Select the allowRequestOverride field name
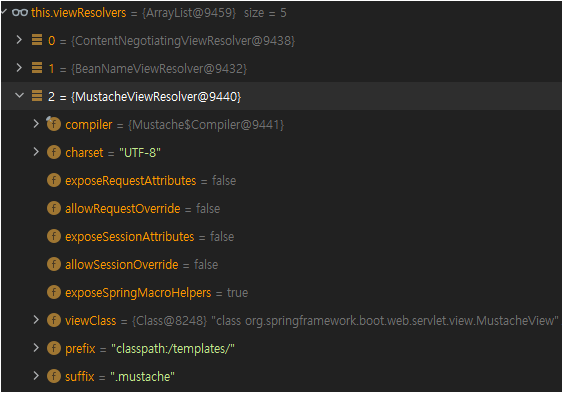This screenshot has height=393, width=563. (x=122, y=209)
